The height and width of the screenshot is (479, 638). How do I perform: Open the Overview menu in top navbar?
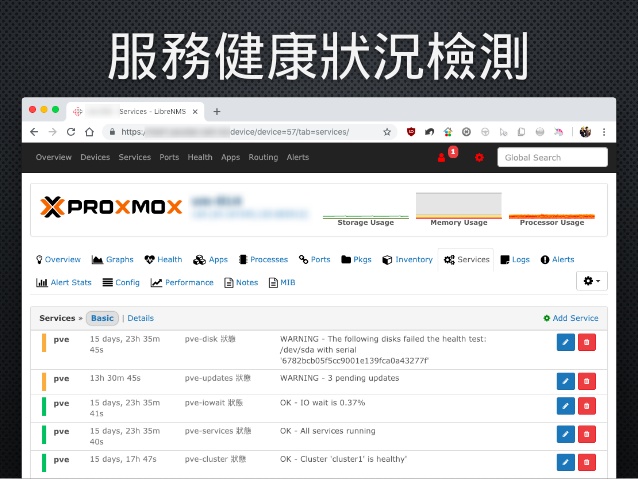54,157
